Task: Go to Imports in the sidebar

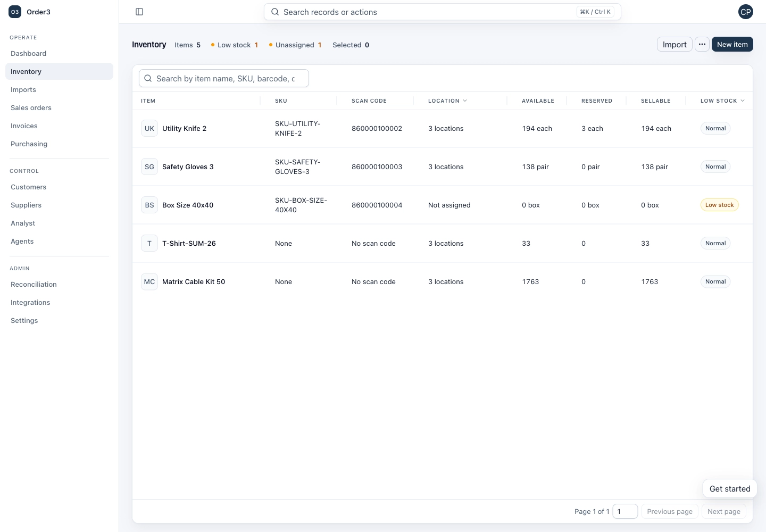Action: click(59, 89)
